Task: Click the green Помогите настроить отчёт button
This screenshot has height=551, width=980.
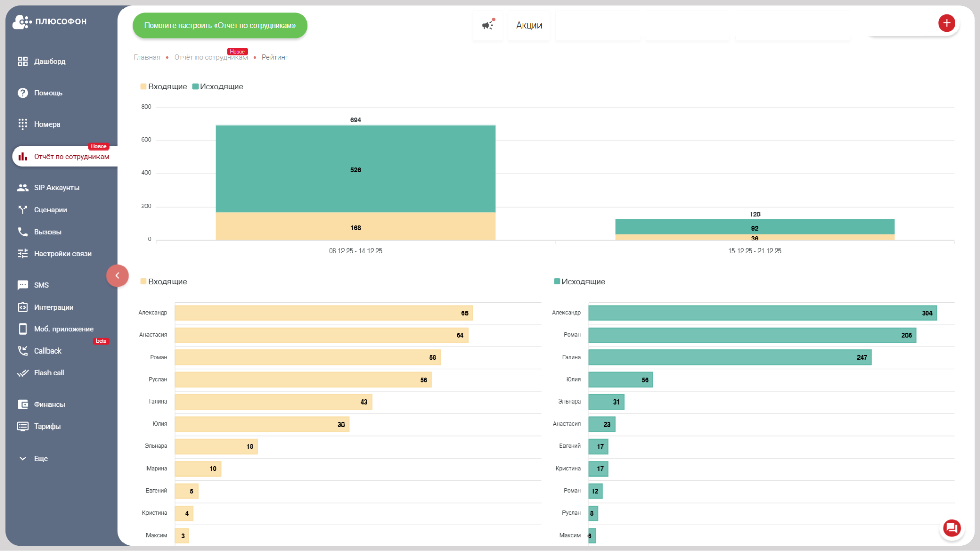Action: pos(219,26)
